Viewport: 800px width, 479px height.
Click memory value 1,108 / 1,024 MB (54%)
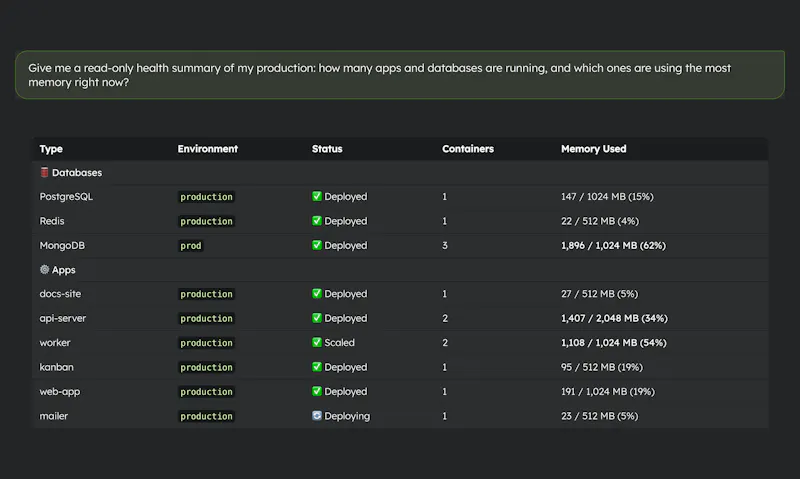coord(614,343)
